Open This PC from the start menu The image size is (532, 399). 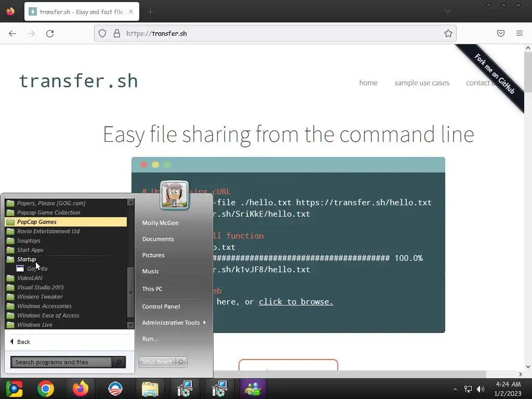152,289
